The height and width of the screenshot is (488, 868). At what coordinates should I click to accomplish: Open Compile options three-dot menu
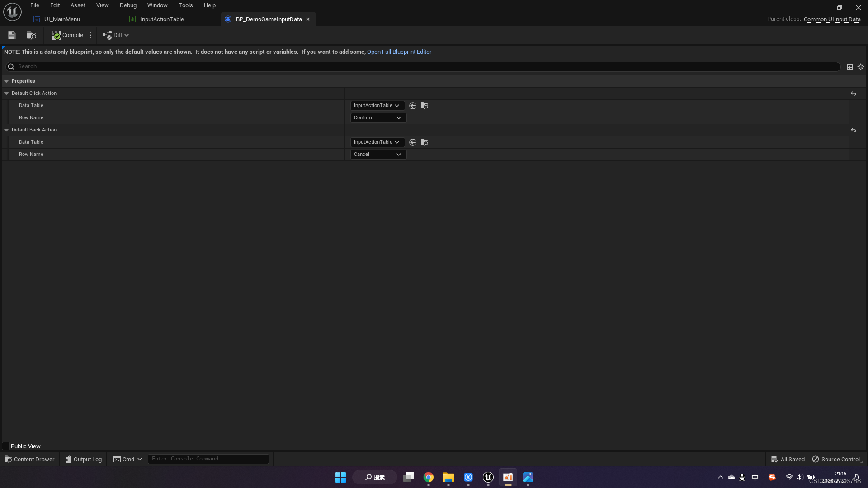90,35
